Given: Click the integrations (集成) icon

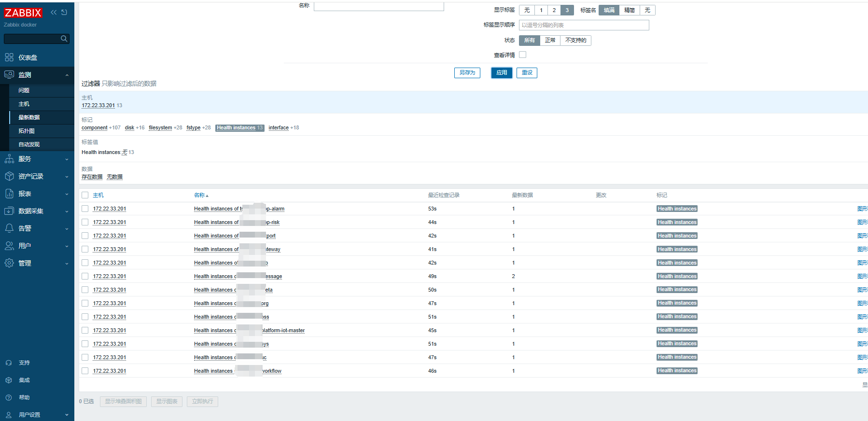Looking at the screenshot, I should [x=9, y=380].
